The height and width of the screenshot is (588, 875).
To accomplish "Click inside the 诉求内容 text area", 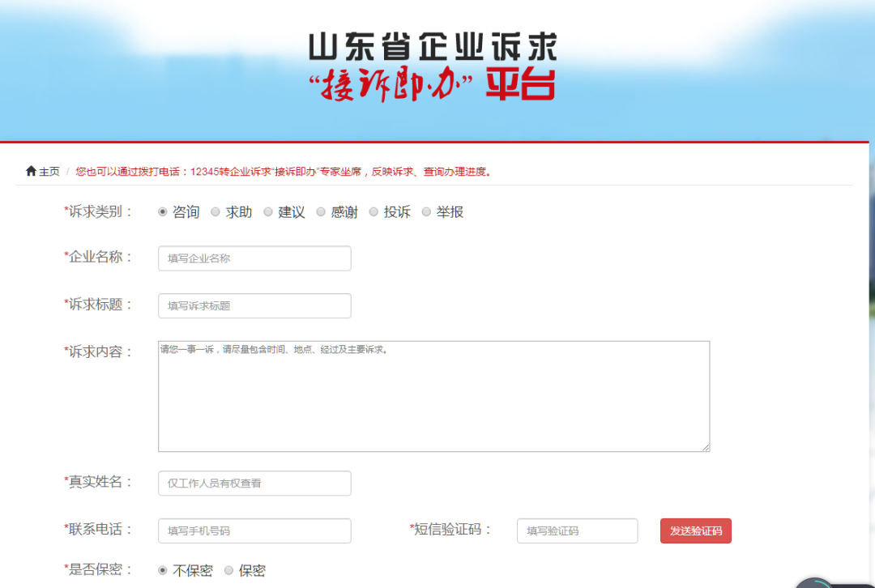I will point(433,396).
